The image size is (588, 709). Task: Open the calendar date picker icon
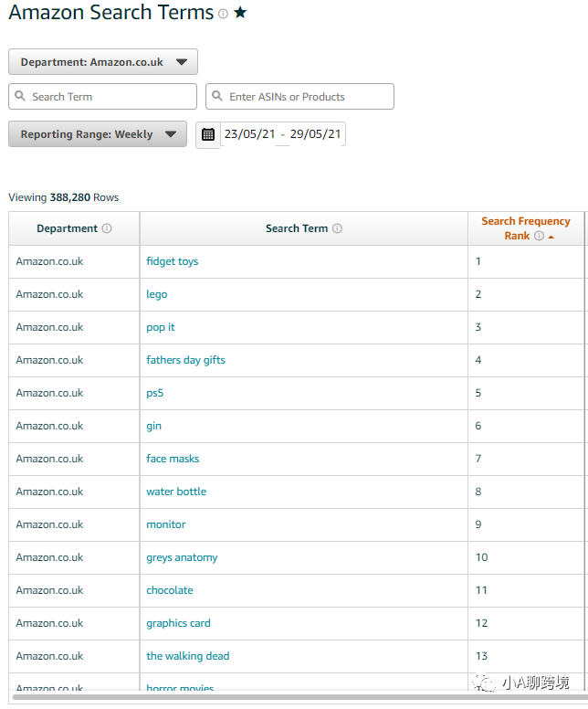point(208,134)
